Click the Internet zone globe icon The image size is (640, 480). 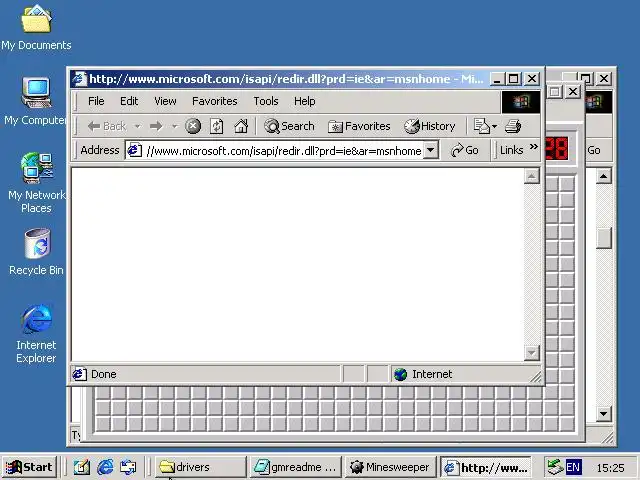(400, 374)
